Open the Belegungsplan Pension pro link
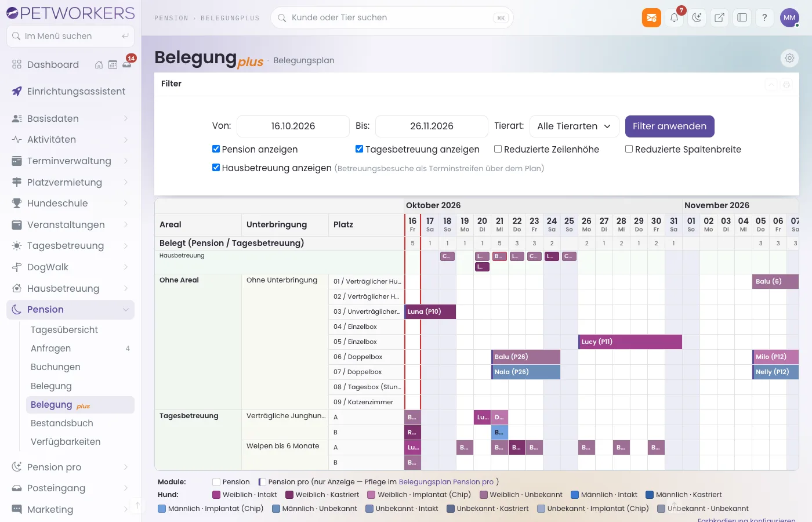812x522 pixels. pos(446,482)
